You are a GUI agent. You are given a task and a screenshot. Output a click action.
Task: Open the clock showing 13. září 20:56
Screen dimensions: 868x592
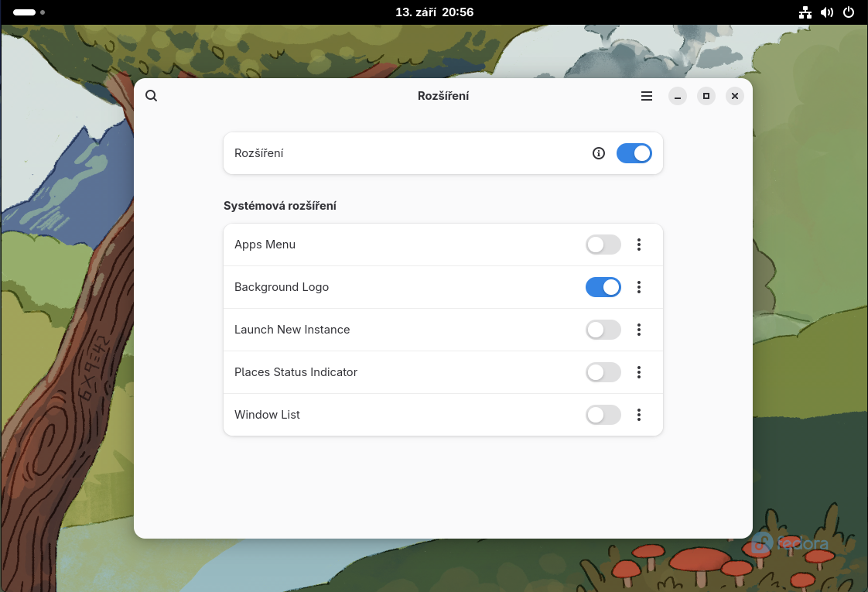[x=435, y=12]
